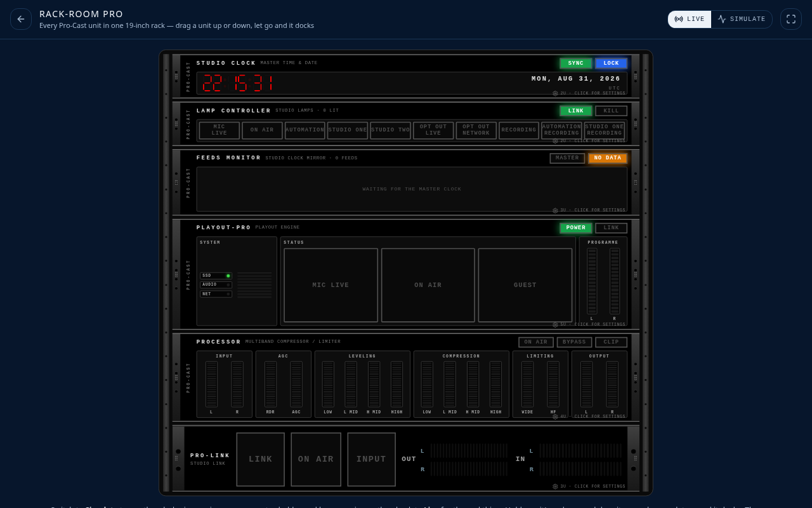812x508 pixels.
Task: Toggle Feeds Monitor MASTER button
Action: [x=567, y=158]
